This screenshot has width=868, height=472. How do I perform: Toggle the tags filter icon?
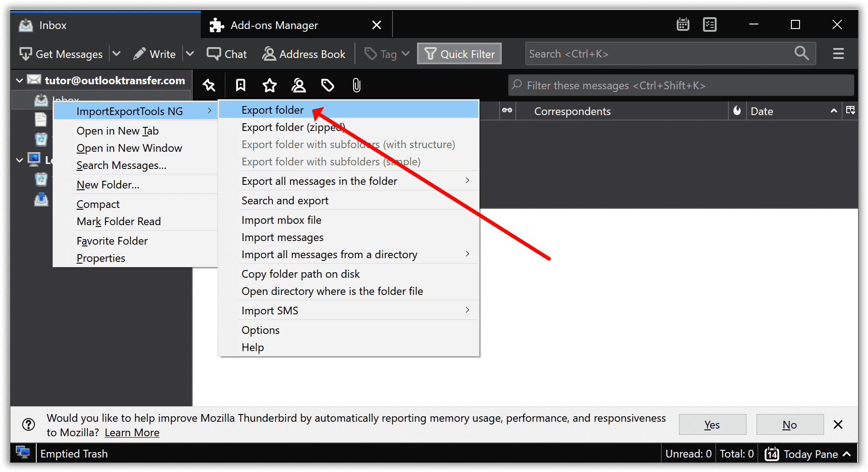coord(328,85)
